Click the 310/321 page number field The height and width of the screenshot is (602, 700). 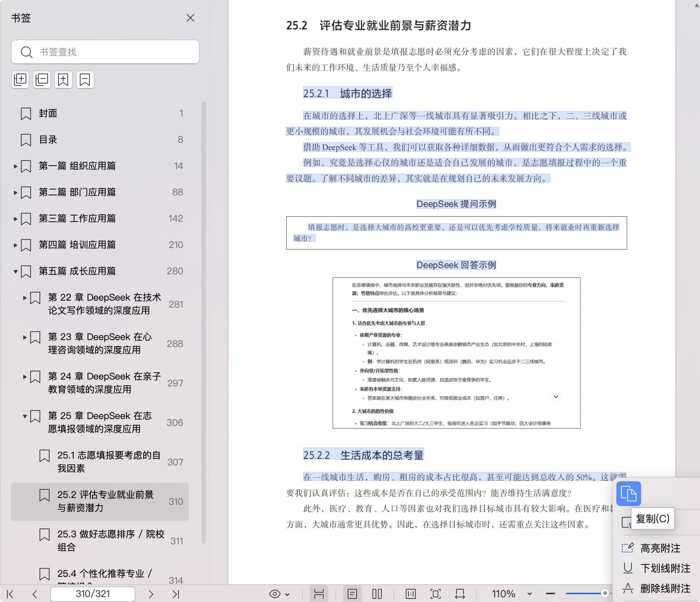[93, 594]
